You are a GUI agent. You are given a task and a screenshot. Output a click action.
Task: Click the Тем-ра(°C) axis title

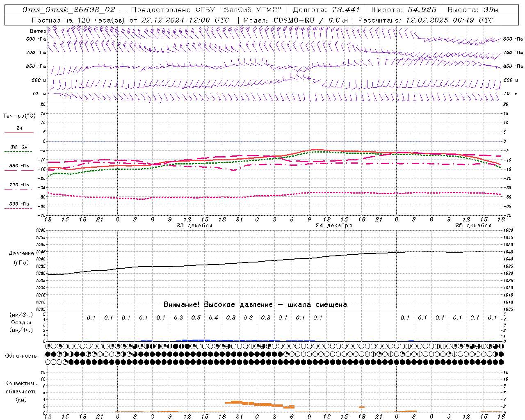19,116
